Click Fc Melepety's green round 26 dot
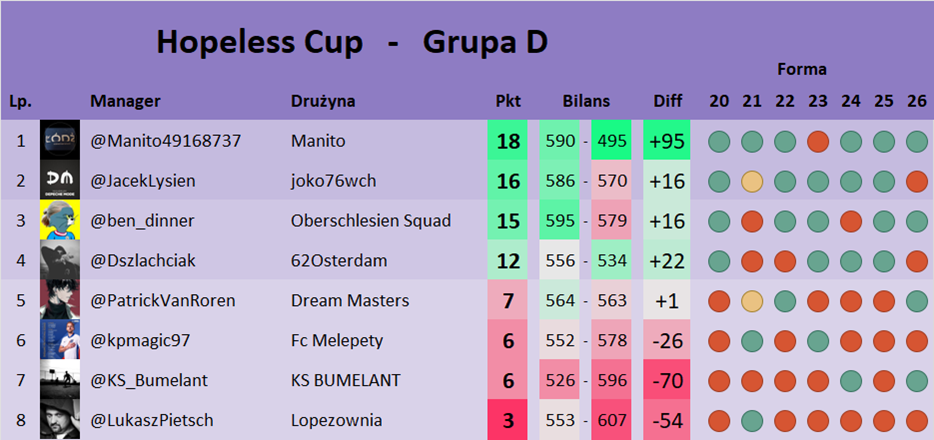This screenshot has height=440, width=934. (916, 340)
